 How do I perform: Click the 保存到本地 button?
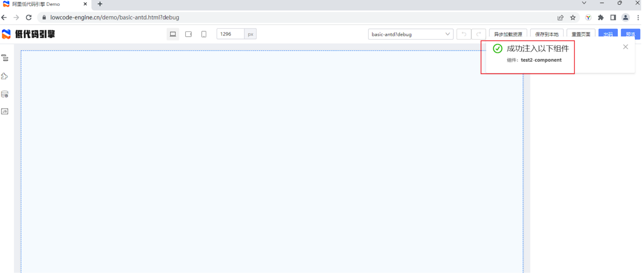point(546,34)
